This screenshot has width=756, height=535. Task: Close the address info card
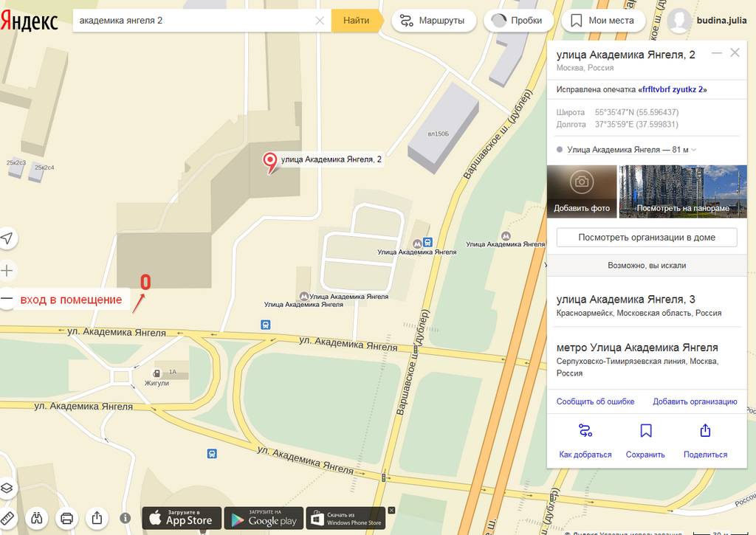click(735, 52)
